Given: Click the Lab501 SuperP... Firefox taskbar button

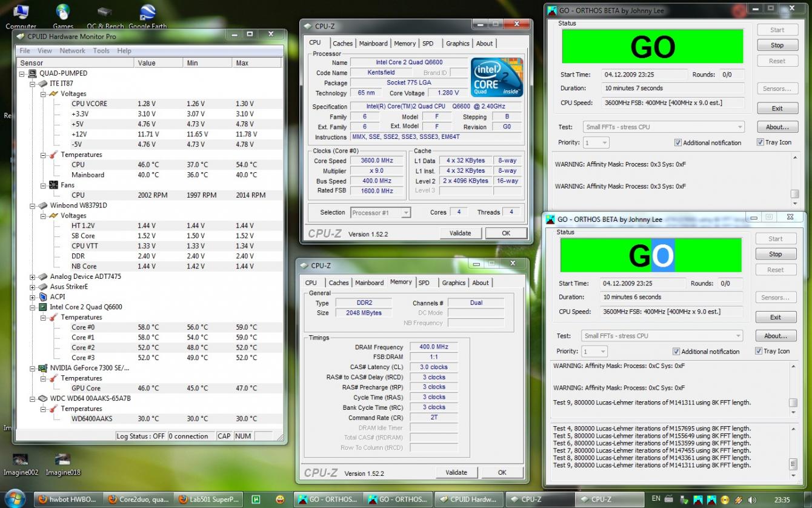Looking at the screenshot, I should point(209,500).
